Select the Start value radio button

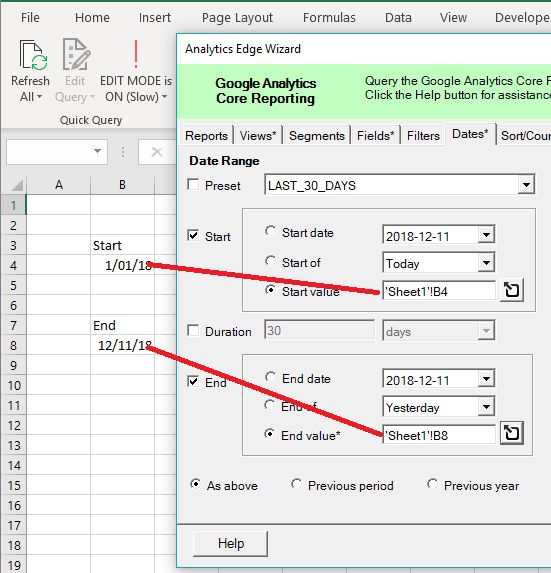click(270, 290)
